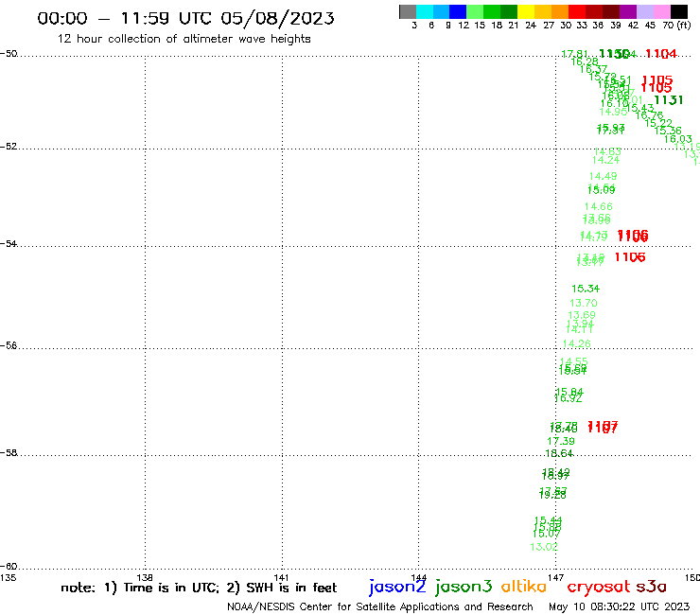Click the 'May 10 08:30:22 UTC 2023' timestamp
Screen dimensions: 700x615
click(x=619, y=606)
